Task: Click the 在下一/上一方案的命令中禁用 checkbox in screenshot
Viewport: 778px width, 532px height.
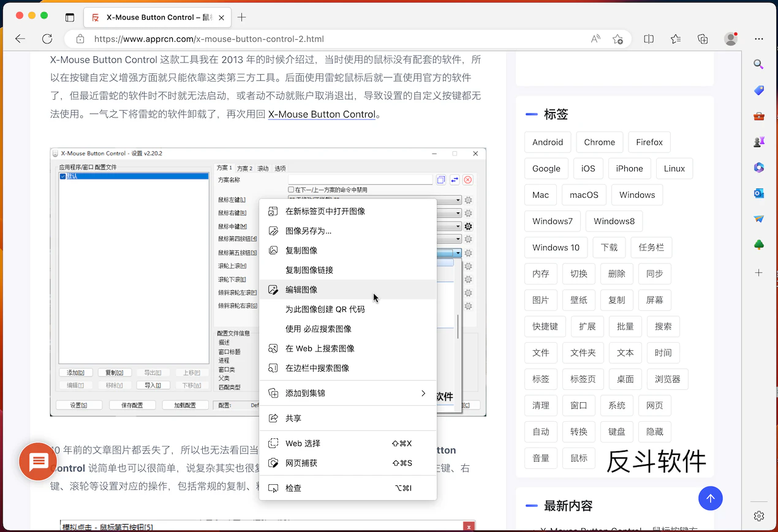Action: (291, 190)
